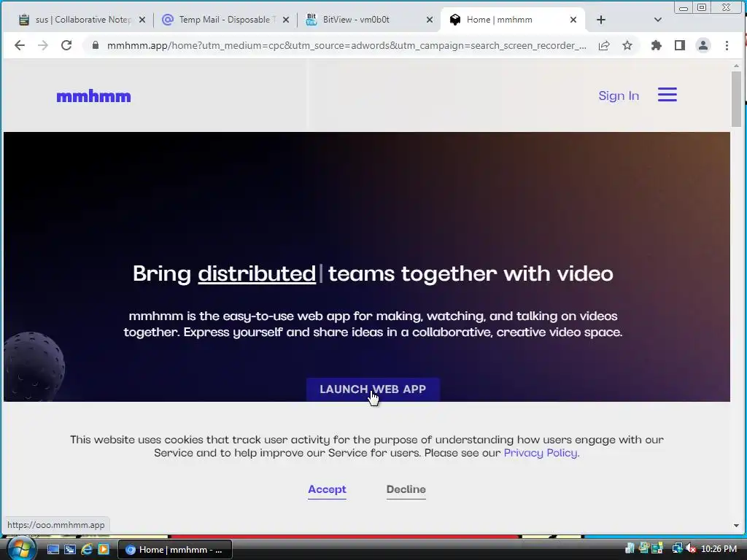
Task: Click the headline word 'distributed'
Action: (x=257, y=273)
